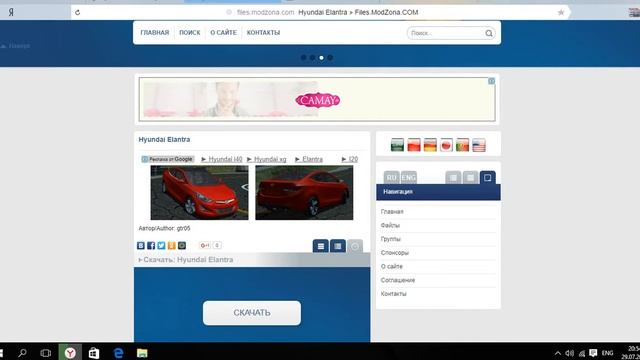Image resolution: width=640 pixels, height=360 pixels.
Task: Close the Camay ad banner info icon
Action: (491, 81)
